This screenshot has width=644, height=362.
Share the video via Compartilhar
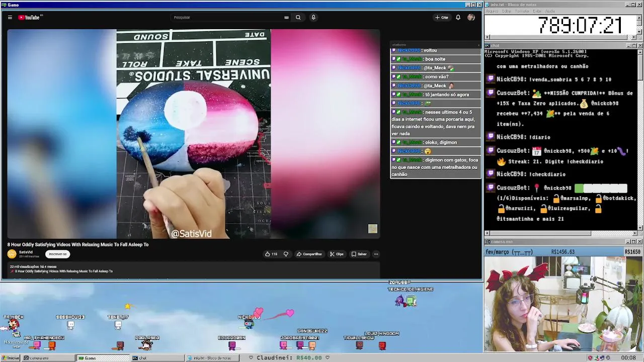[309, 254]
